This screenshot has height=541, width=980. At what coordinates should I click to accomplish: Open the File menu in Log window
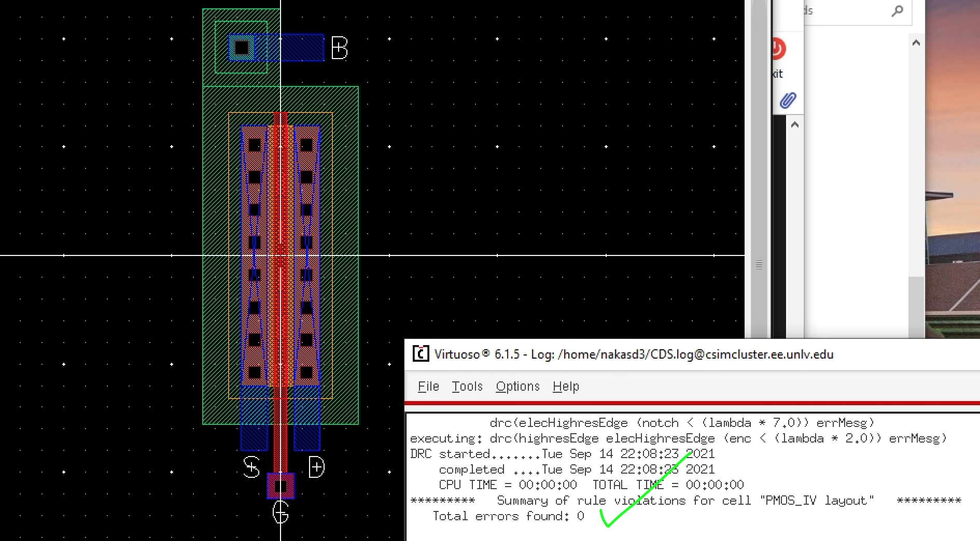(428, 387)
